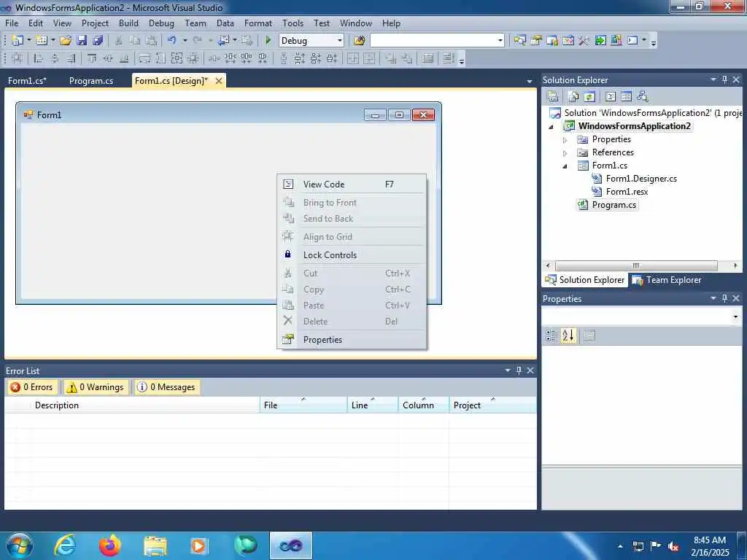Sort Error List by Description column
Viewport: 747px width, 560px height.
[x=146, y=405]
